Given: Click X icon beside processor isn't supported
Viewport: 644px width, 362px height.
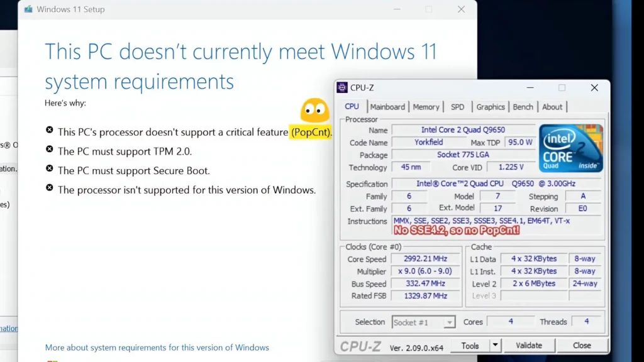Looking at the screenshot, I should (x=49, y=187).
